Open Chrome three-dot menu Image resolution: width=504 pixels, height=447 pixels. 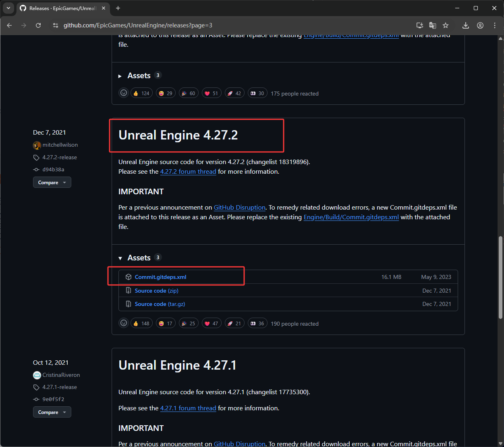495,25
